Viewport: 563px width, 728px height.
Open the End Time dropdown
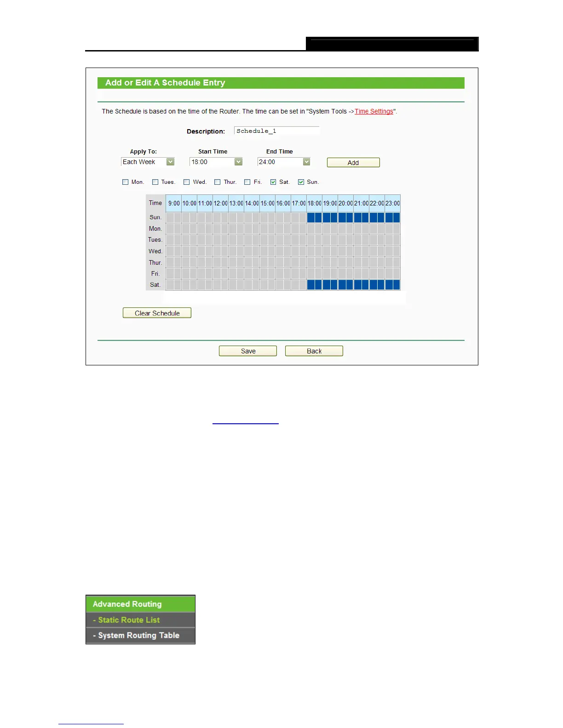point(284,162)
